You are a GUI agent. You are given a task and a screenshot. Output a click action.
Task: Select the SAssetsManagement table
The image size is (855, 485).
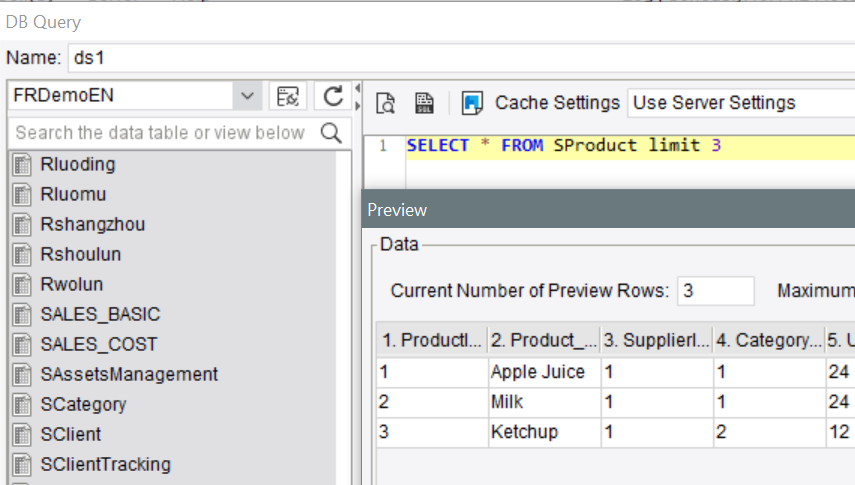(x=129, y=374)
